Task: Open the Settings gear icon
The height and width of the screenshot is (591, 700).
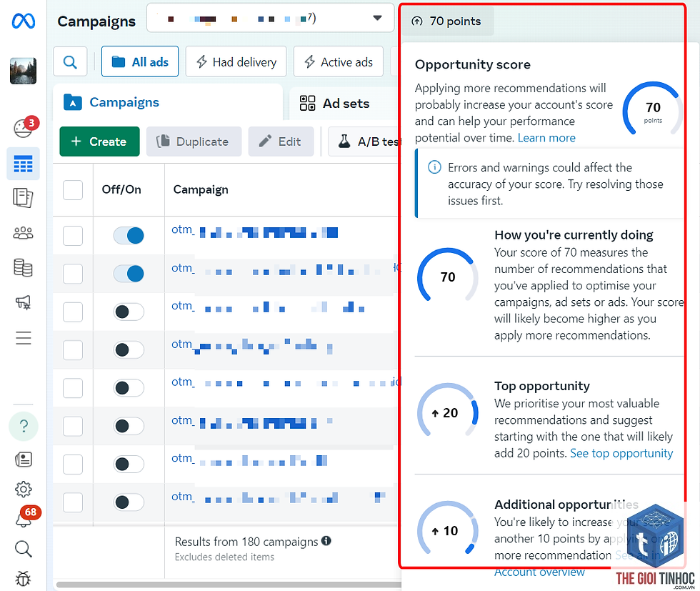Action: 23,490
